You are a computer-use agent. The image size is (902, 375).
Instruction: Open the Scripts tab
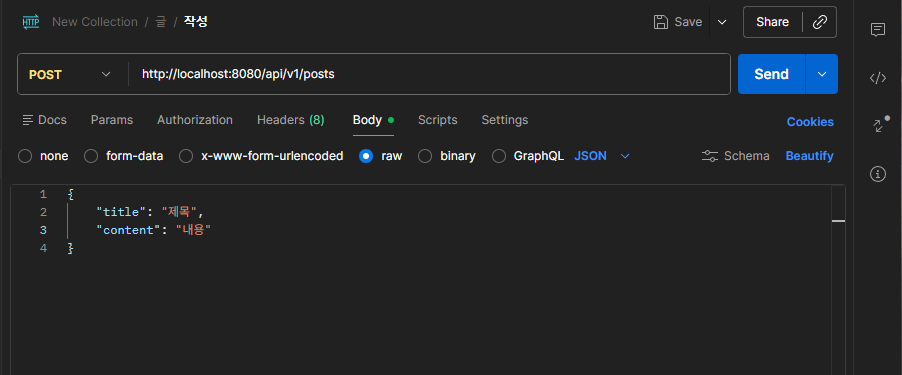point(438,120)
